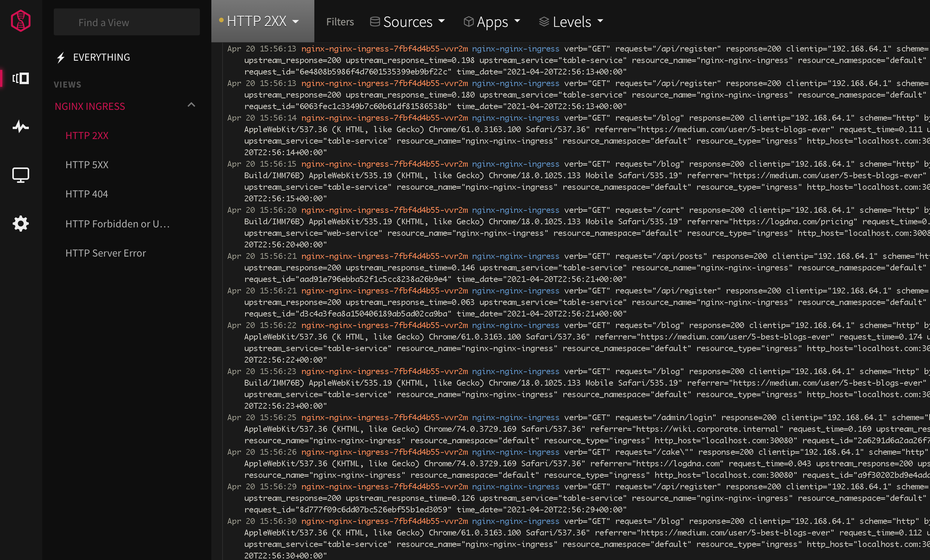Open the HTTP 2XX view dropdown

coord(296,22)
